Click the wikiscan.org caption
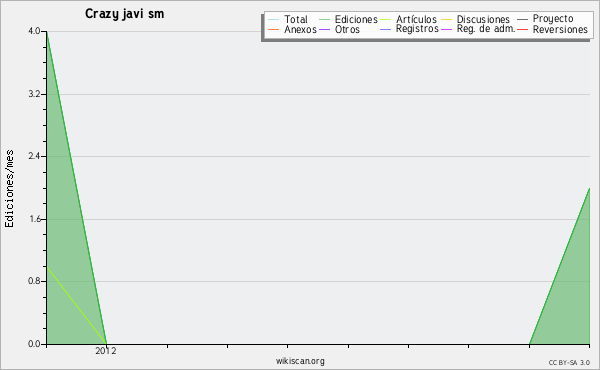Screen dimensions: 600x370 300,361
